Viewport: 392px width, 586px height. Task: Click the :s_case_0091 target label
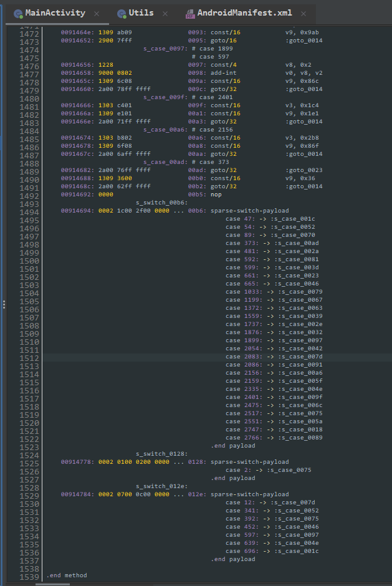click(300, 365)
